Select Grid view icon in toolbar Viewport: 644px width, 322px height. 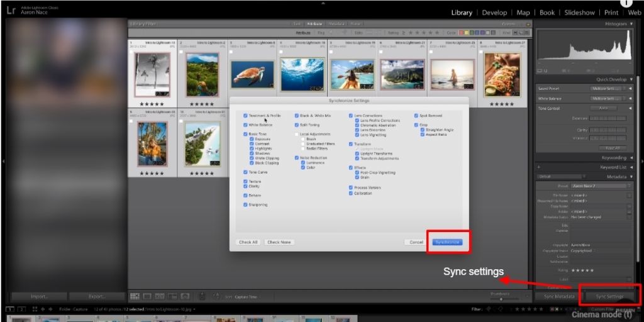point(135,296)
